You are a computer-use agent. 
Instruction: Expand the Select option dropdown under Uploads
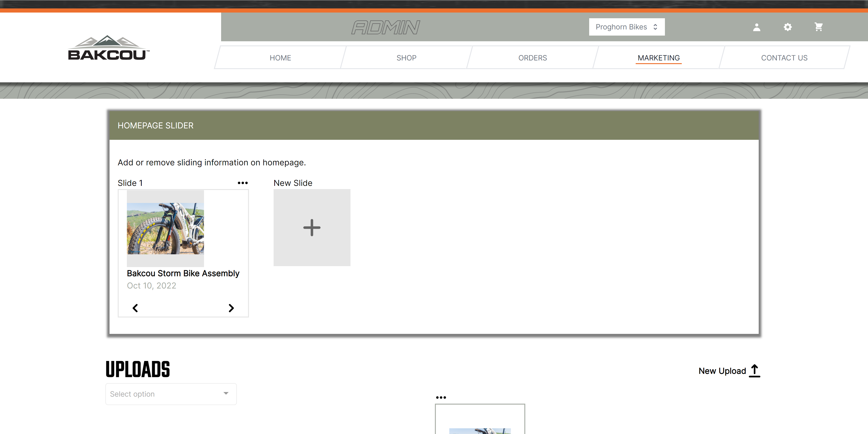click(171, 394)
